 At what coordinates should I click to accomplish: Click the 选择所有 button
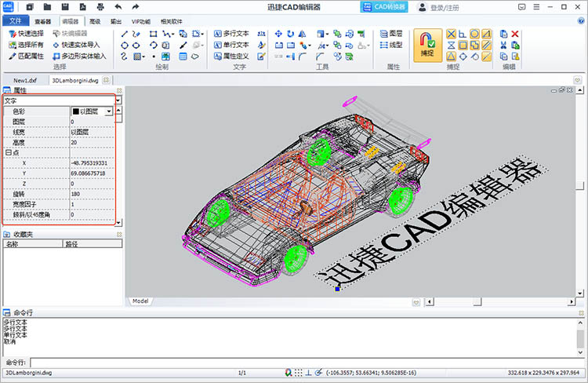(x=26, y=45)
